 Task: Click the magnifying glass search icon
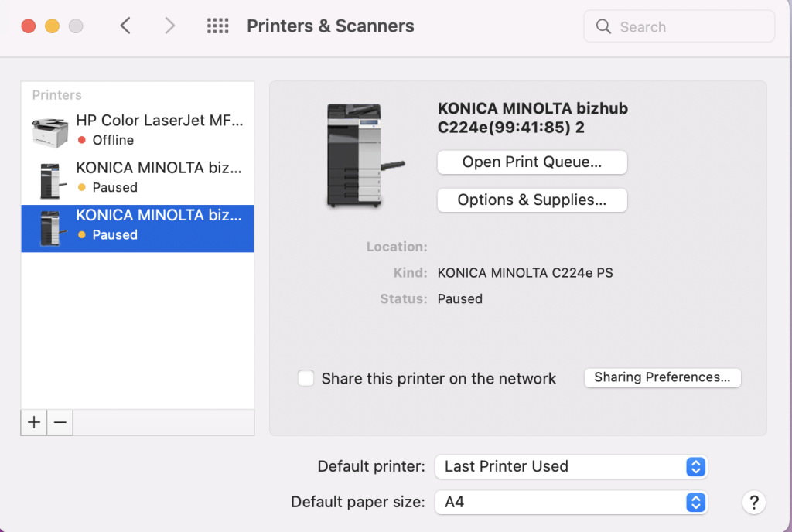point(603,26)
